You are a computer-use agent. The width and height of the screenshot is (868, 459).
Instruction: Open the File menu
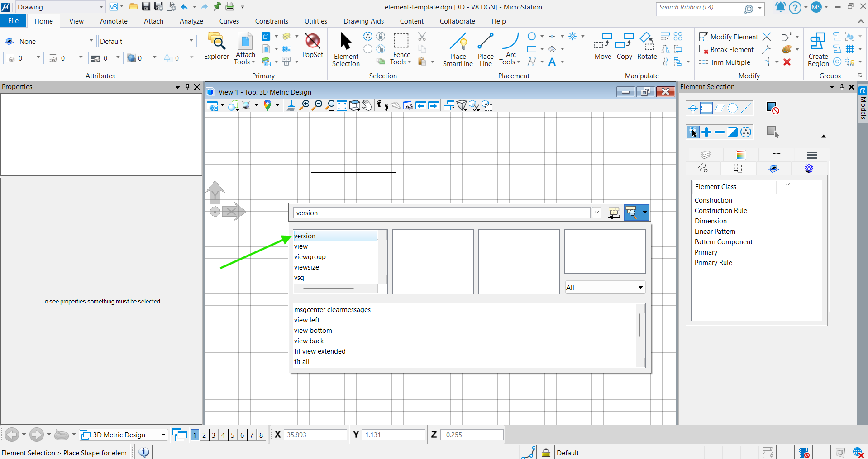[x=13, y=21]
